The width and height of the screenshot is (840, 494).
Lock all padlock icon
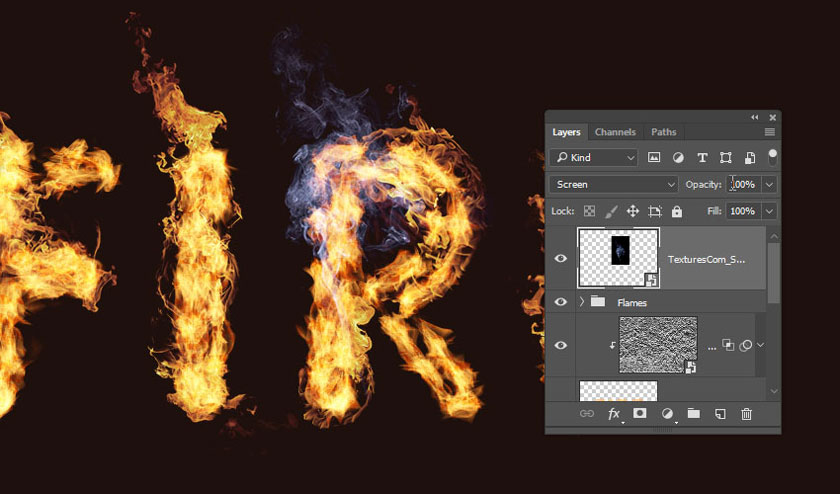677,211
